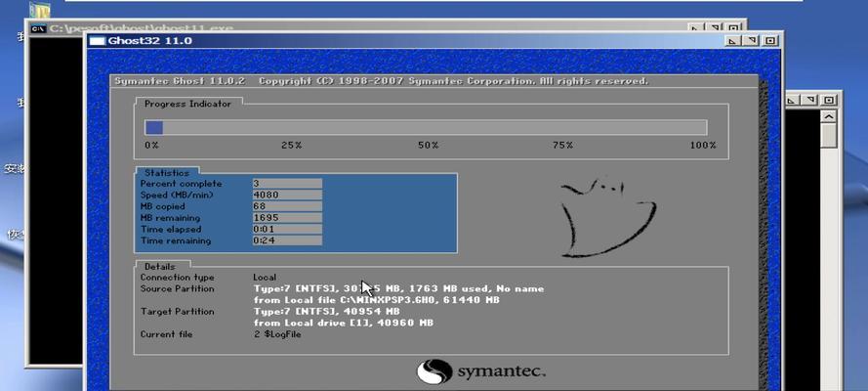Click the 'Type:7 [NTFS], 40954 MB' line
Viewport: 868px width, 391px height.
327,311
